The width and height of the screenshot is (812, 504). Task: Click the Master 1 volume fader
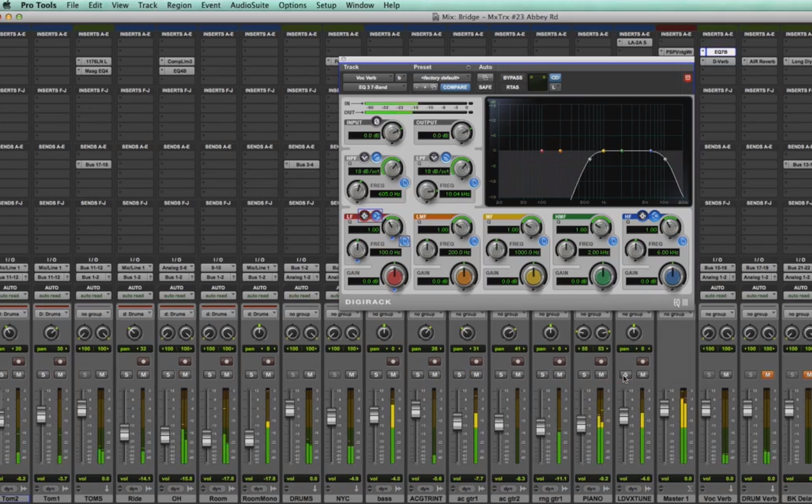pos(664,408)
